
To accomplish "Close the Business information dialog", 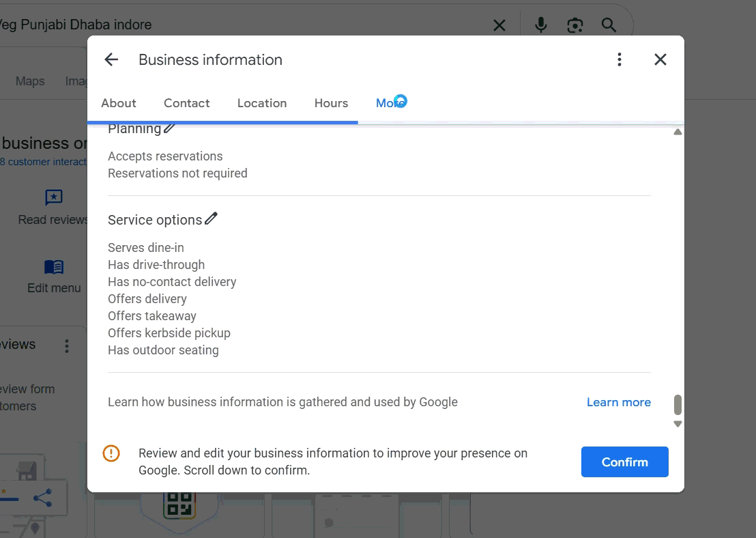I will [x=660, y=60].
